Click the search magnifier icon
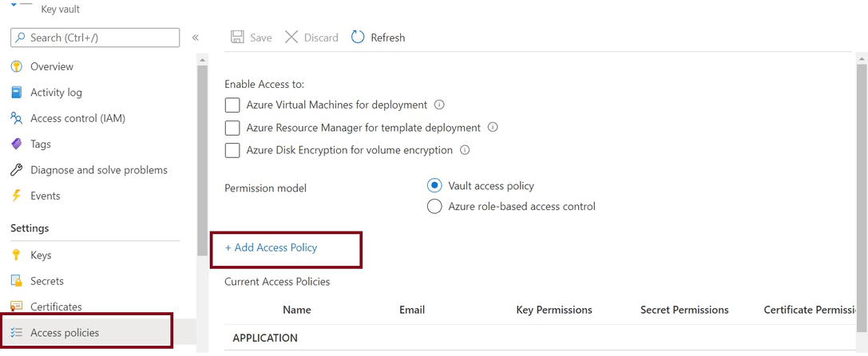The height and width of the screenshot is (356, 868). point(21,38)
